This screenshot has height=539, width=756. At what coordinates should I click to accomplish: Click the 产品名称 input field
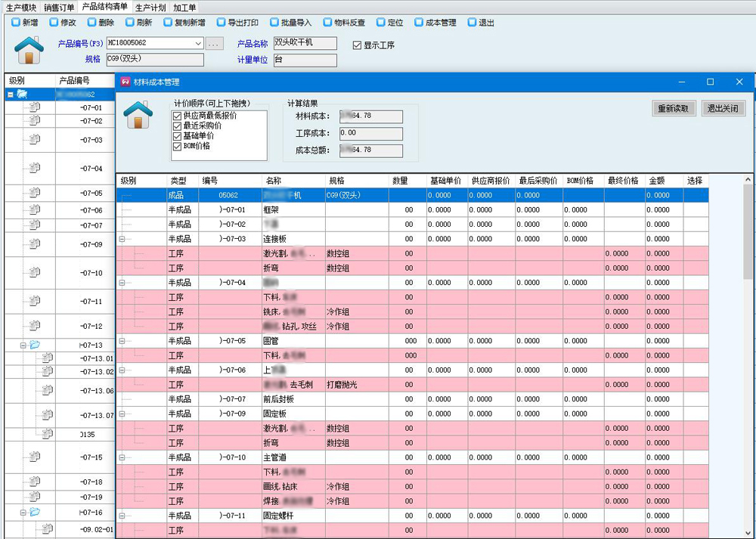click(x=305, y=44)
